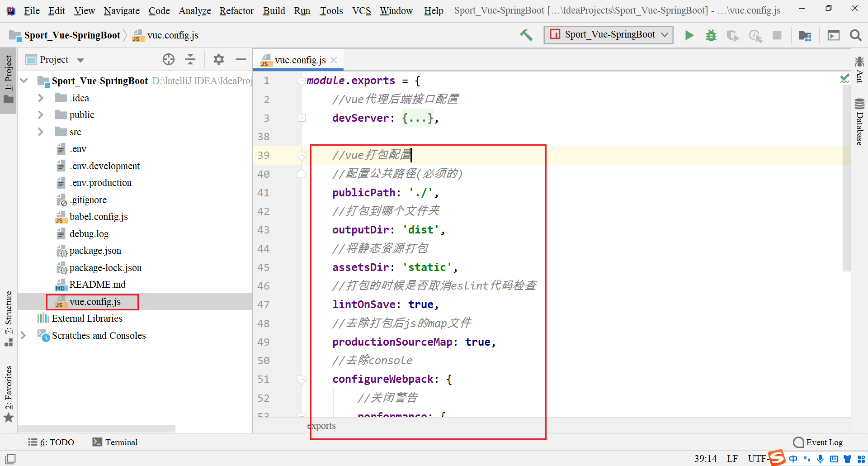Open the Build menu
868x466 pixels.
coord(274,10)
